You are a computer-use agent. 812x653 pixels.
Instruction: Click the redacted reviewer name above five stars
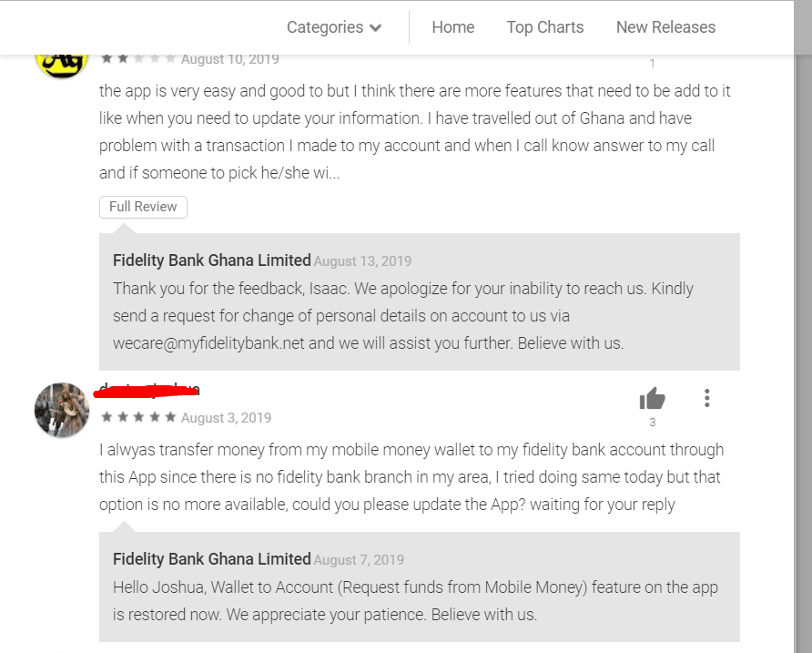(148, 392)
